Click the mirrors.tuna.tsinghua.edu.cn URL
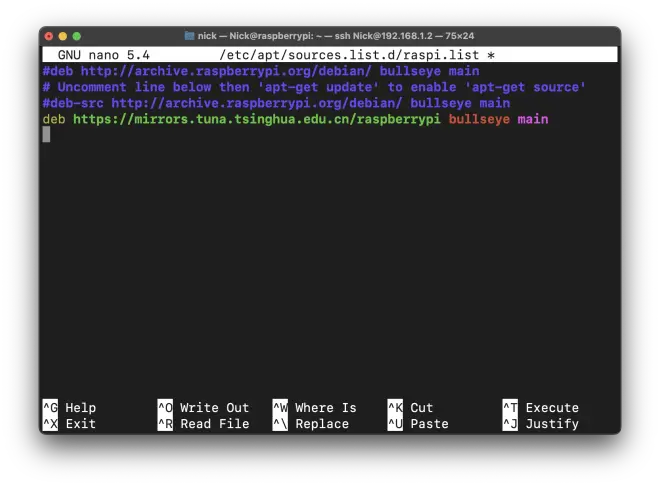Viewport: 660px width, 486px height. pyautogui.click(x=257, y=119)
